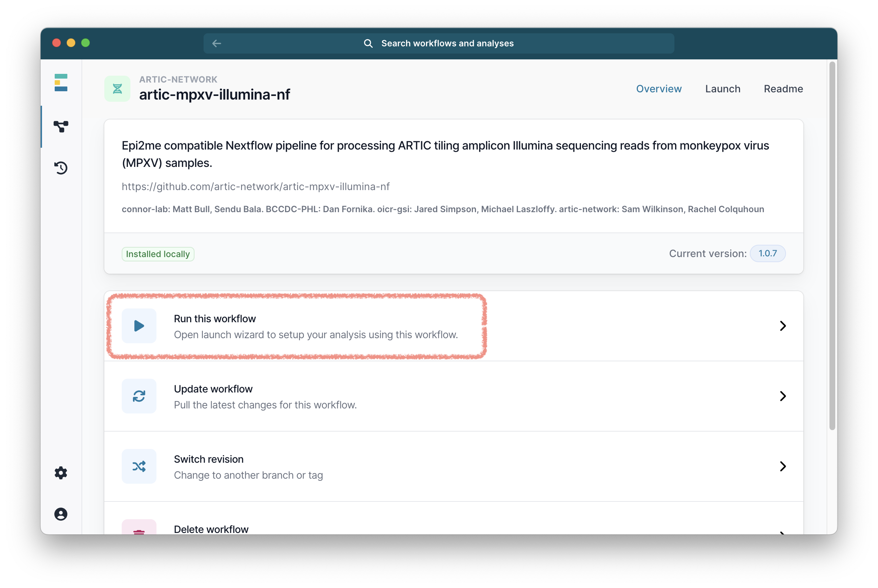This screenshot has height=588, width=878.
Task: Open analysis history clock icon
Action: (x=61, y=168)
